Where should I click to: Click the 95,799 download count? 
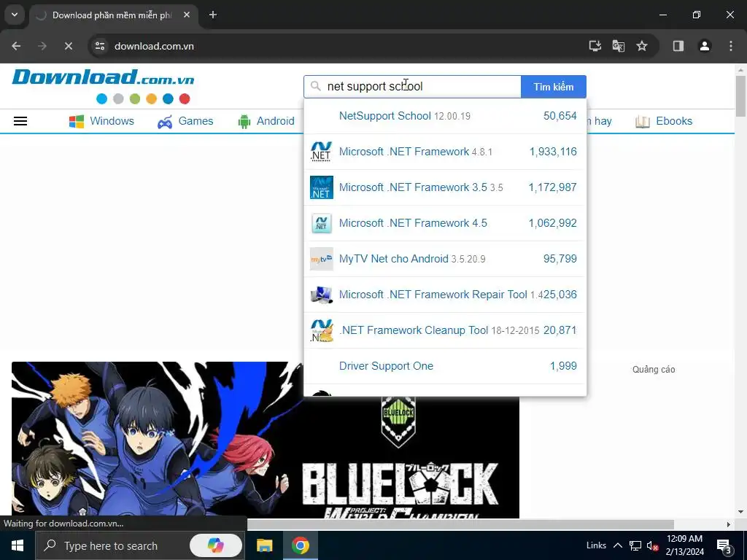(560, 259)
